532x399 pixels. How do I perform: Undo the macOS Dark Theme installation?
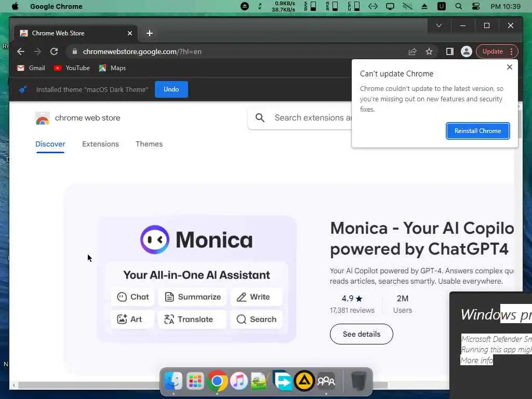click(x=171, y=89)
